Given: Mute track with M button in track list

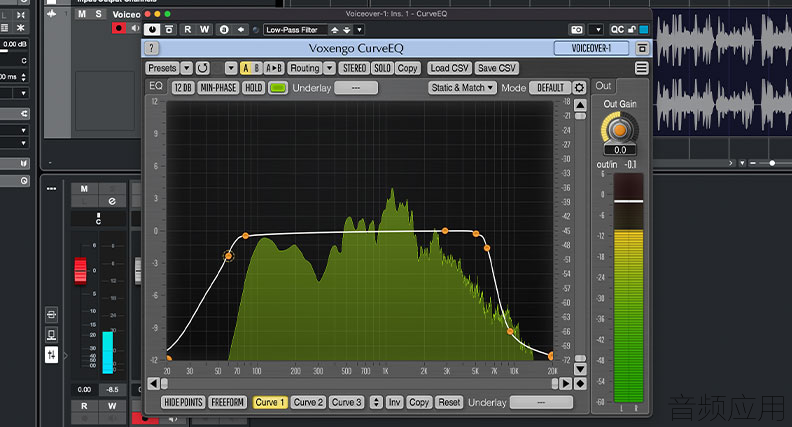Looking at the screenshot, I should [x=81, y=14].
